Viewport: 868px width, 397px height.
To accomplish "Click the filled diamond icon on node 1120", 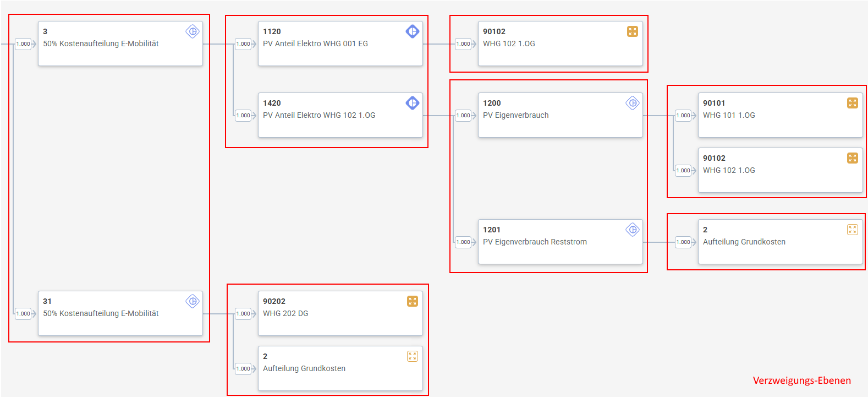I will (412, 31).
